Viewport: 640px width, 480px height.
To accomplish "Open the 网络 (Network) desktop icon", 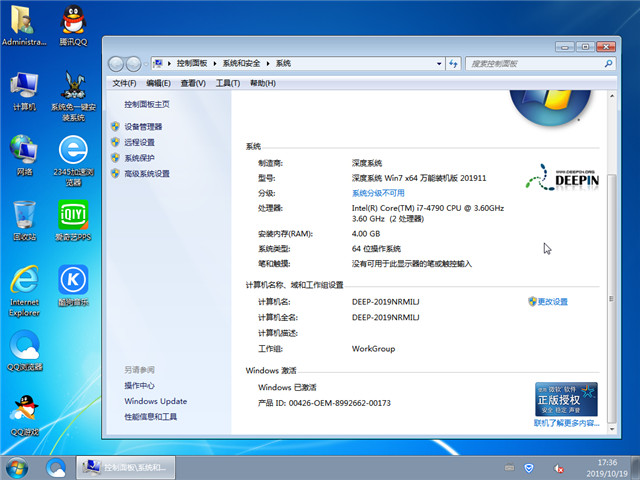I will [x=24, y=156].
